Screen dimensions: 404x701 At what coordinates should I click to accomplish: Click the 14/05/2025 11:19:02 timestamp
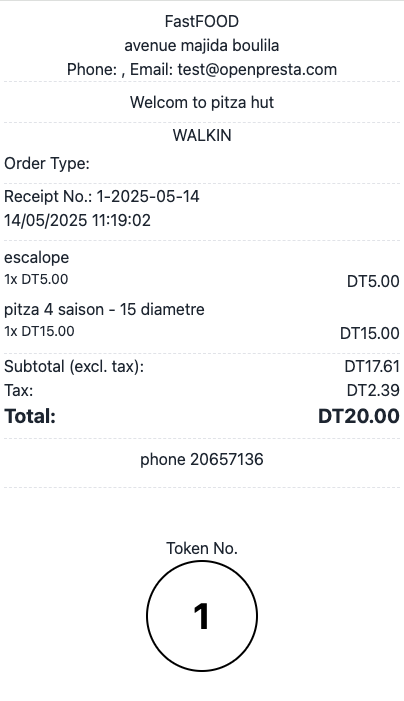pyautogui.click(x=77, y=220)
